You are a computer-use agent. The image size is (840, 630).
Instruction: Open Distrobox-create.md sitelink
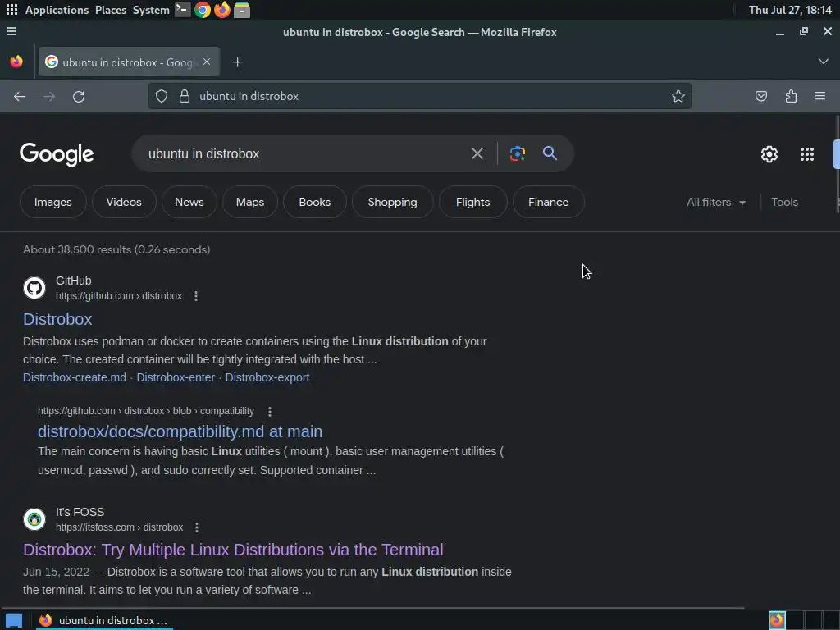coord(75,377)
